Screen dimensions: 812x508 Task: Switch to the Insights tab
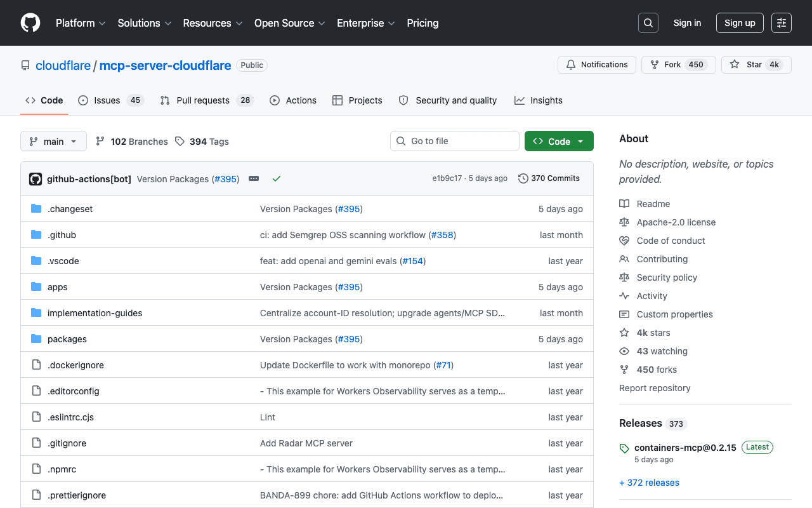coord(539,100)
